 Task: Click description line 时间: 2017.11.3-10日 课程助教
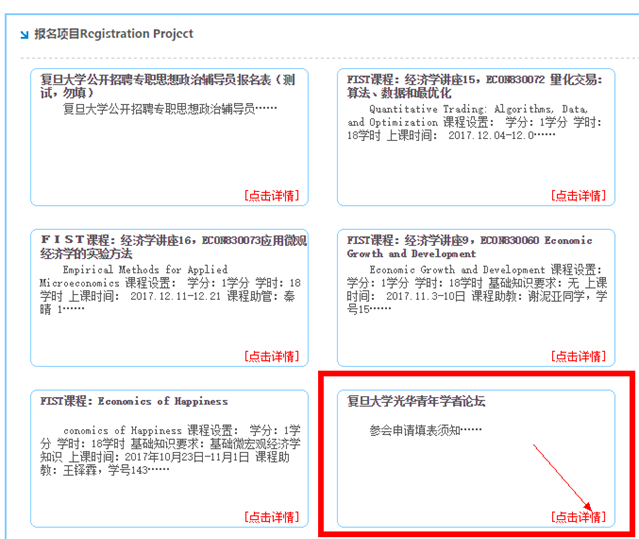point(477,296)
